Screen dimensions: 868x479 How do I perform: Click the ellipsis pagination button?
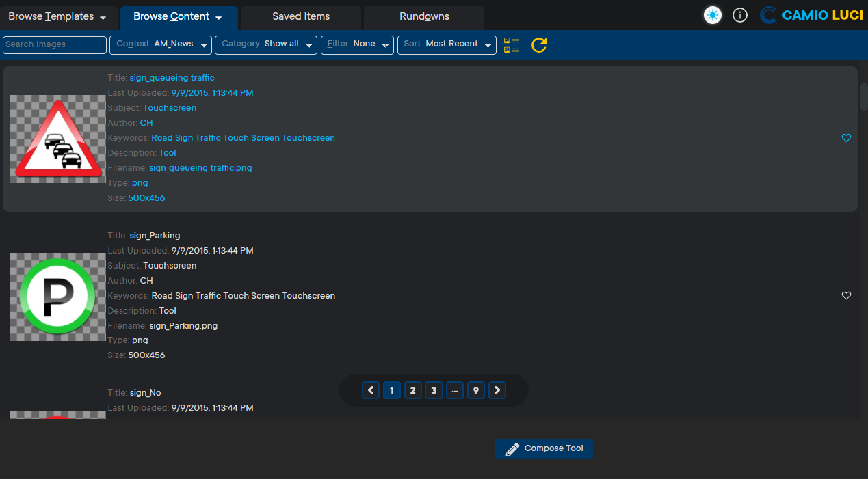pos(455,390)
